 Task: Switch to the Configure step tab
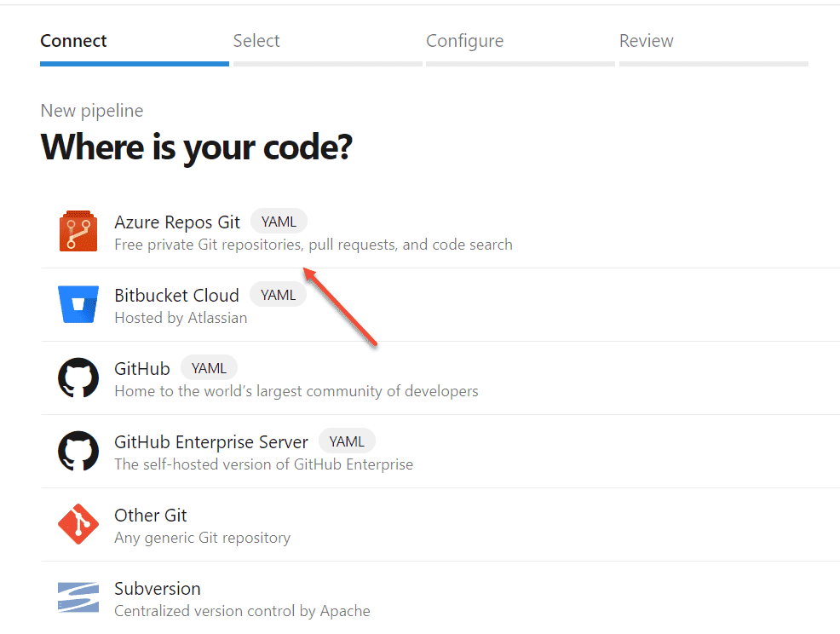(521, 47)
